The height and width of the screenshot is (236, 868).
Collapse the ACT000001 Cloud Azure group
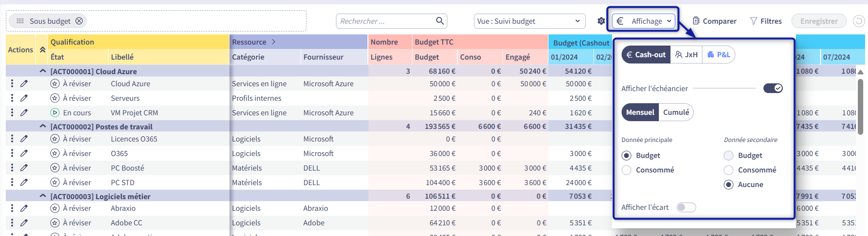(x=43, y=71)
